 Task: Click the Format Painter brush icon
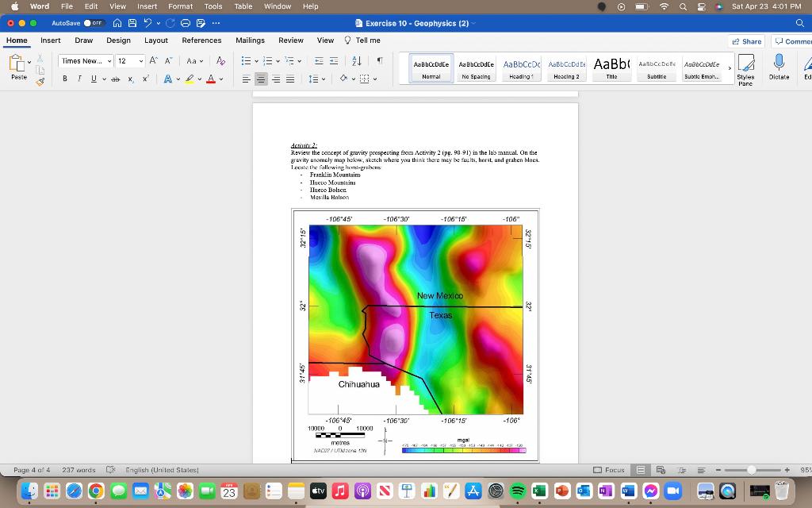pos(41,79)
